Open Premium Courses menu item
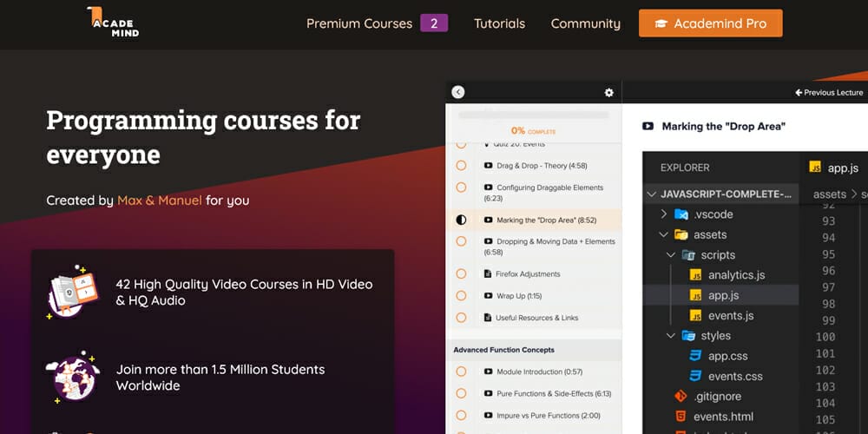Image resolution: width=868 pixels, height=434 pixels. pyautogui.click(x=359, y=23)
